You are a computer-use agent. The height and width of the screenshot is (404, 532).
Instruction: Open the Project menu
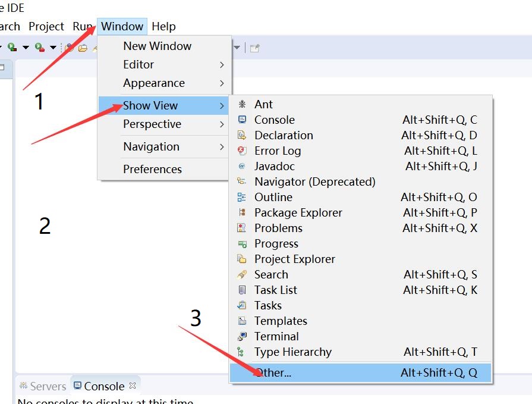[46, 27]
